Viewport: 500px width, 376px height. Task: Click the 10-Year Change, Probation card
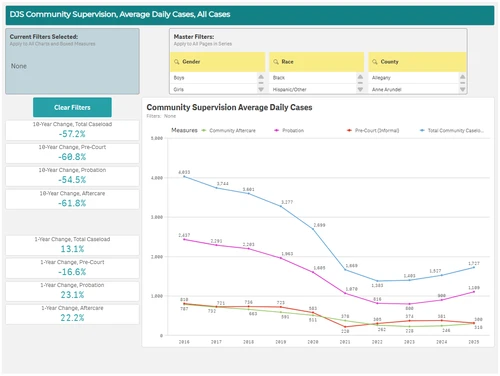pyautogui.click(x=72, y=176)
